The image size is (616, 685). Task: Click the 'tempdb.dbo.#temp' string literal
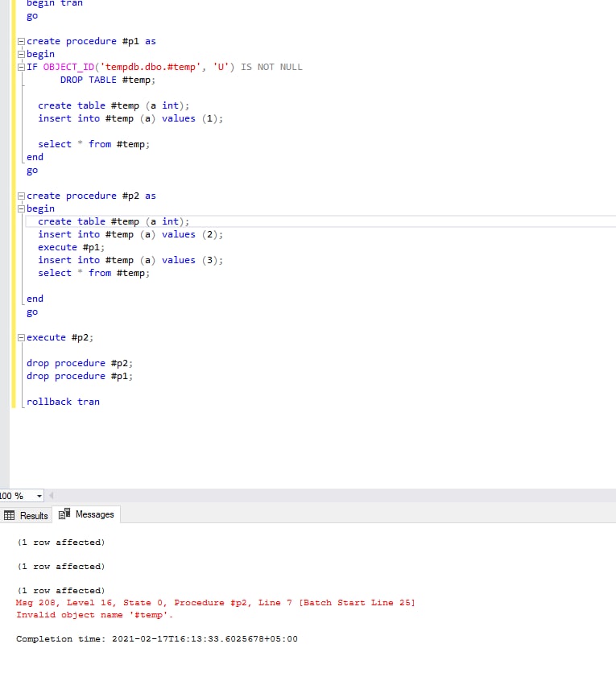151,68
